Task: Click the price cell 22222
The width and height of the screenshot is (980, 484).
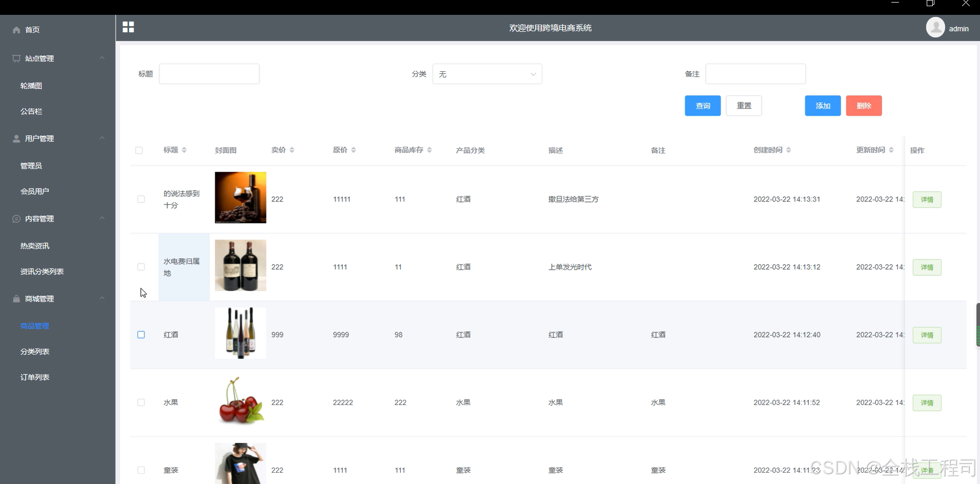Action: click(x=343, y=402)
